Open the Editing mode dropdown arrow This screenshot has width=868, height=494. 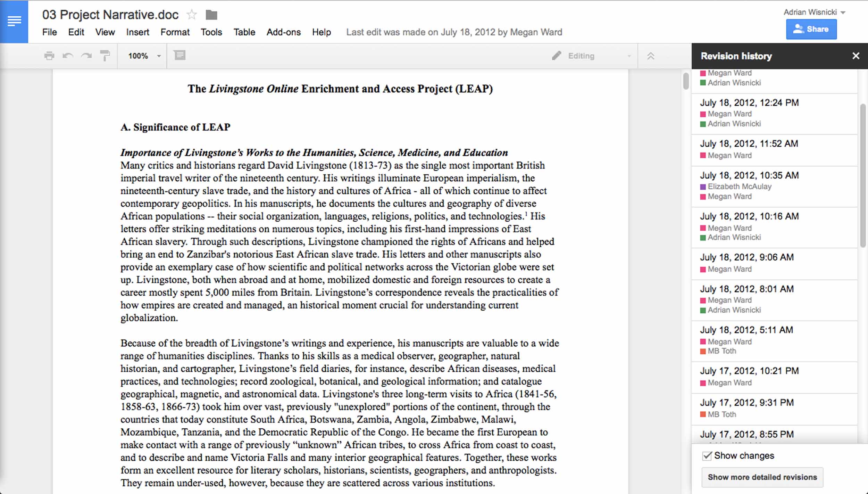629,56
